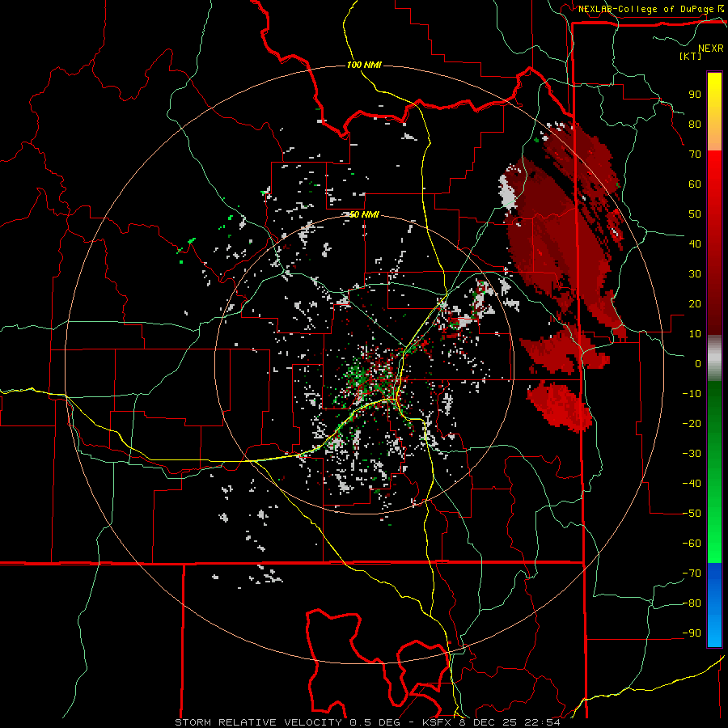
Task: Click the [KT] units label
Action: point(691,56)
